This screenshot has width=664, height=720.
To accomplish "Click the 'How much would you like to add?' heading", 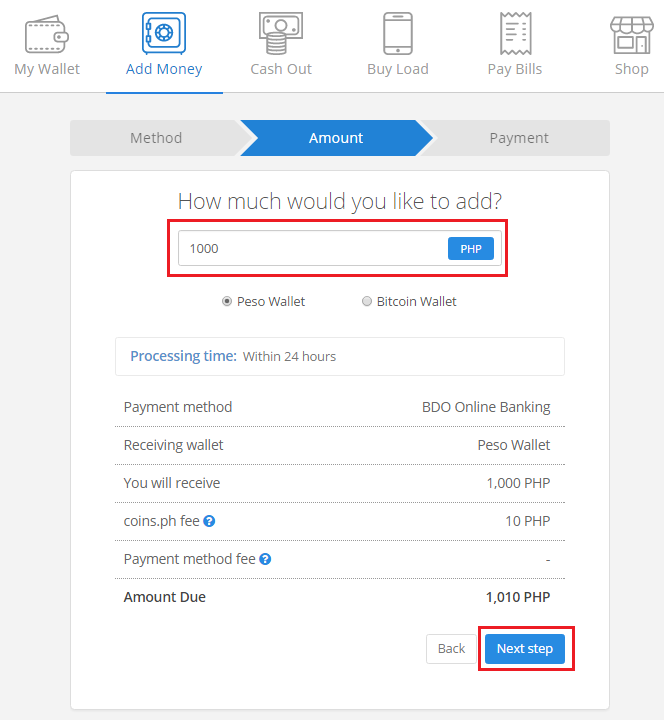I will click(x=340, y=201).
